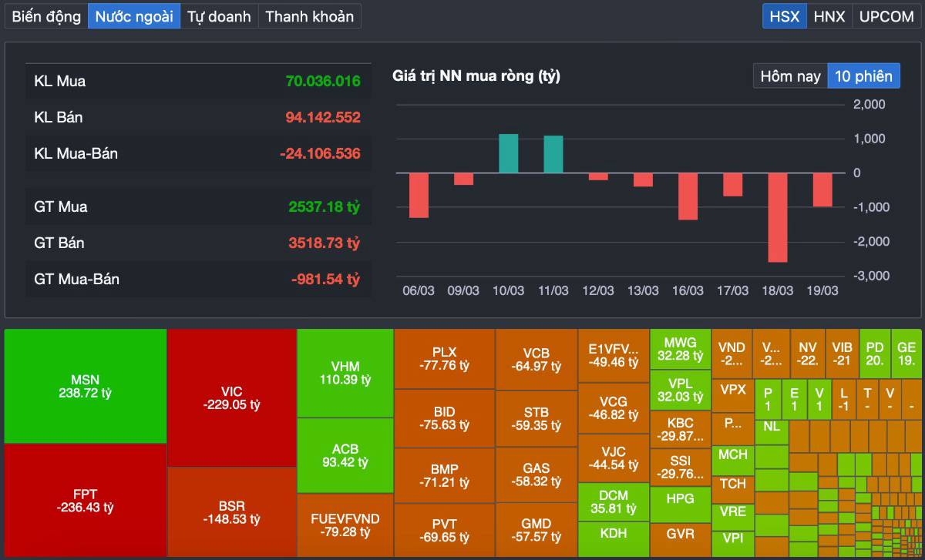The width and height of the screenshot is (925, 560).
Task: Open the FUEVFVND -79.28 tỷ tile
Action: click(x=345, y=525)
